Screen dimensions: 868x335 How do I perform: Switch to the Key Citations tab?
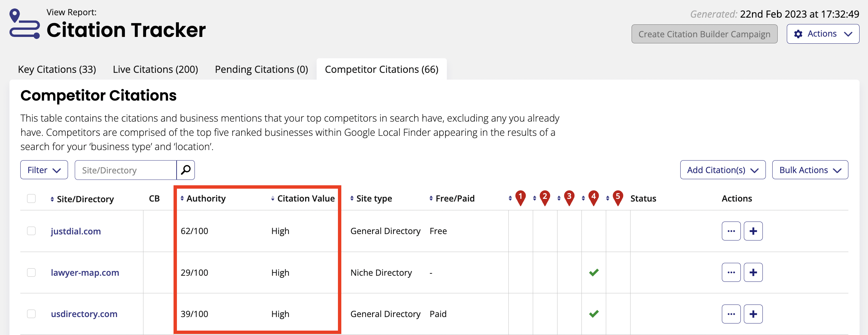[x=57, y=69]
